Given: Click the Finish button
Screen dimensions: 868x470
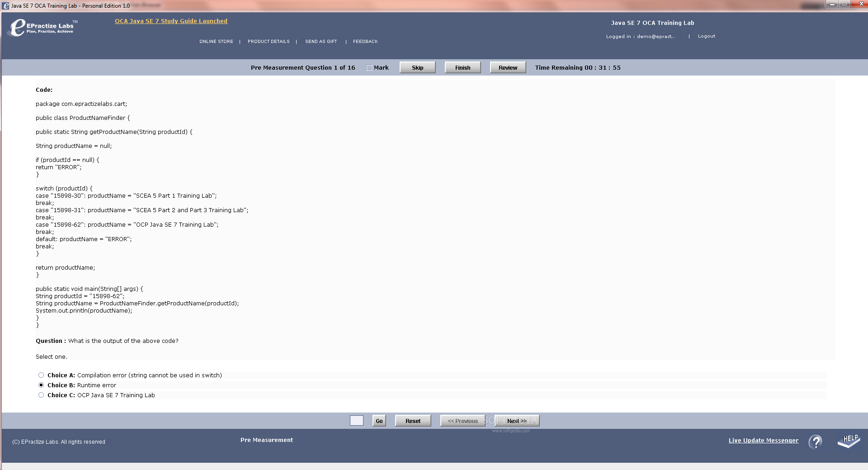Looking at the screenshot, I should (463, 67).
